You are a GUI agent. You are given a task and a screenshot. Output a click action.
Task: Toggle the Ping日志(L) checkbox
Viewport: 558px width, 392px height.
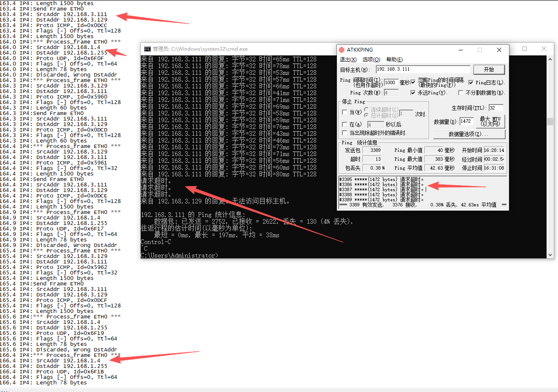click(471, 82)
